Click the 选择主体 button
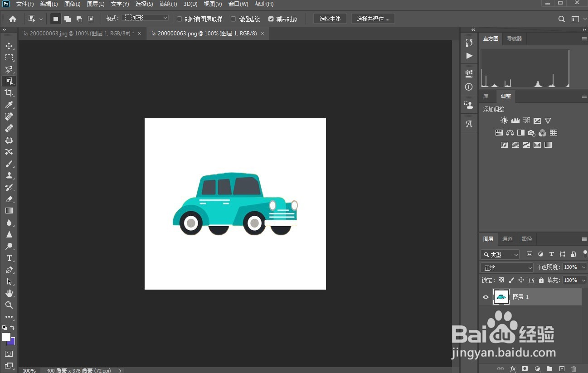Viewport: 588px width, 373px height. (330, 19)
